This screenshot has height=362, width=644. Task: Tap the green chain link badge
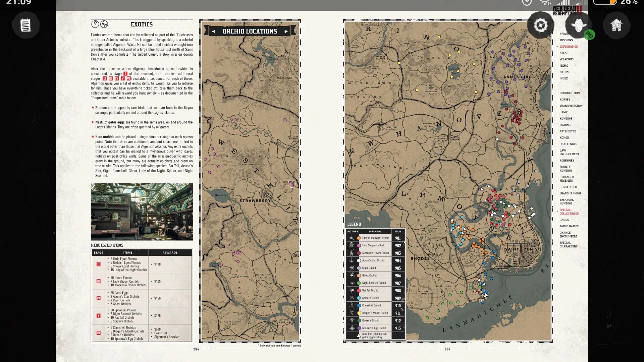[x=589, y=35]
